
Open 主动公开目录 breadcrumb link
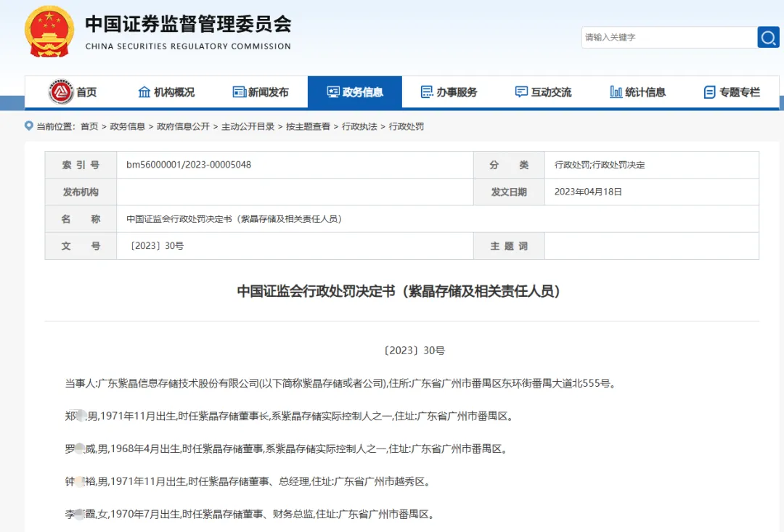point(248,126)
